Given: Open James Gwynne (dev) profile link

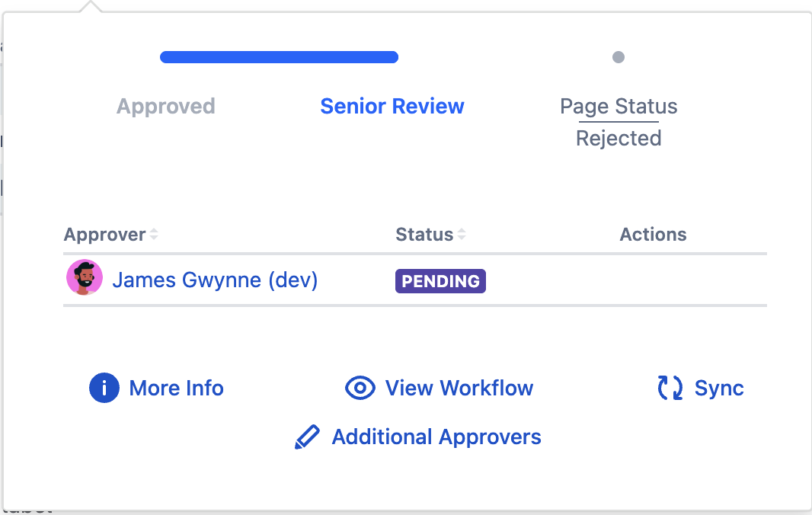Looking at the screenshot, I should (x=215, y=280).
